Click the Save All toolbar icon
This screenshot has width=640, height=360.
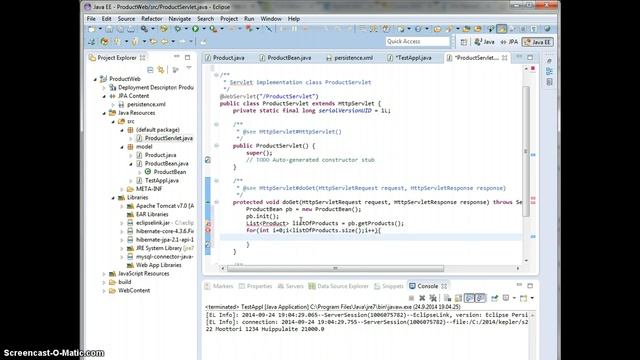120,29
